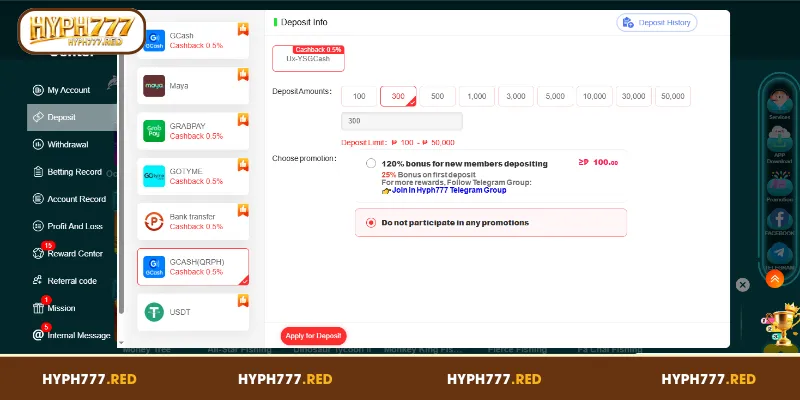Select Do not participate in any promotions

tap(491, 222)
